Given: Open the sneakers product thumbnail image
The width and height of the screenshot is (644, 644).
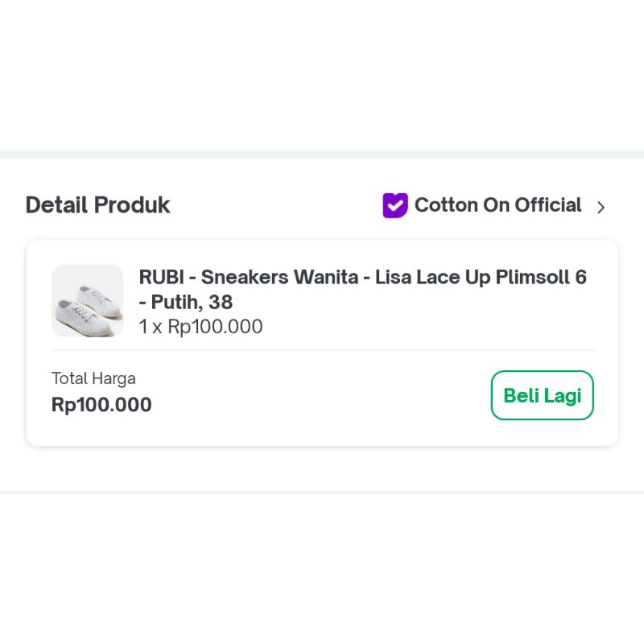Looking at the screenshot, I should (87, 301).
